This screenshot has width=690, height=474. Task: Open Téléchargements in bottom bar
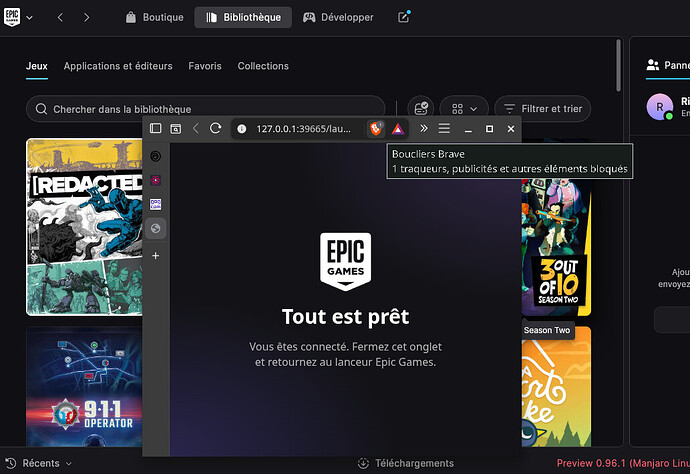(406, 463)
